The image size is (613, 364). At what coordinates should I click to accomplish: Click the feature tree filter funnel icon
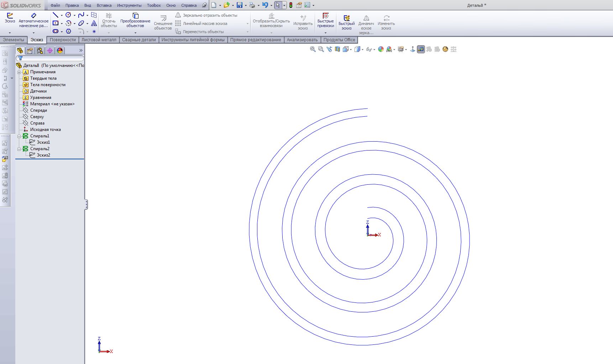point(20,58)
